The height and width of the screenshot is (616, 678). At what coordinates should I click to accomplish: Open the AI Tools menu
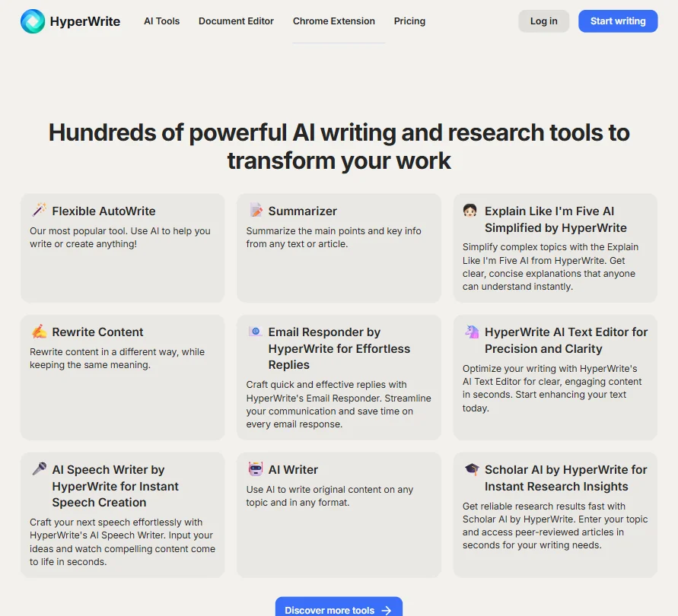162,21
